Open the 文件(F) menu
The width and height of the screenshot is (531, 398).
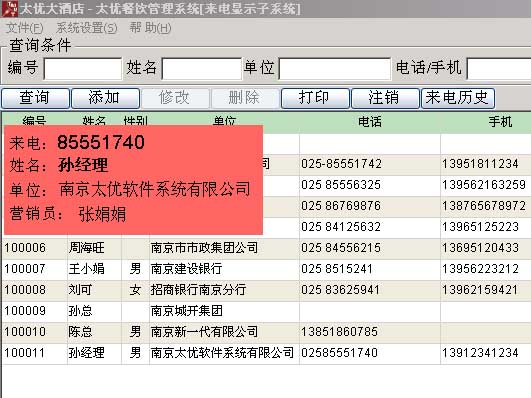tap(25, 28)
